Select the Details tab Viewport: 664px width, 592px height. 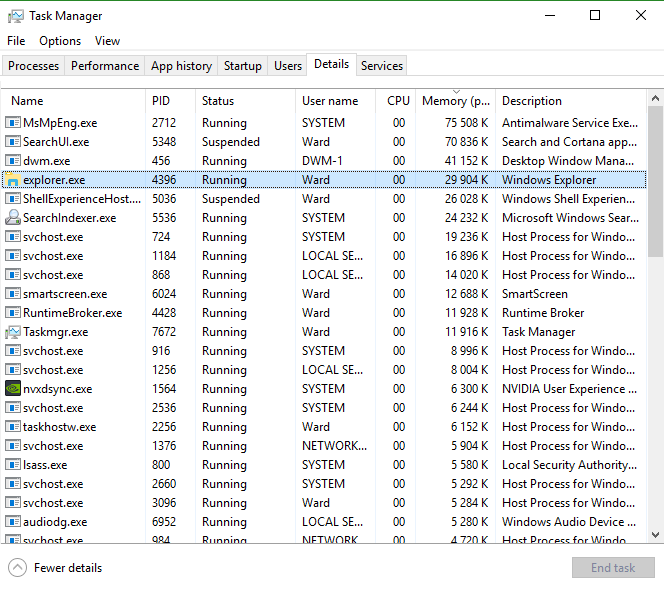pyautogui.click(x=332, y=64)
